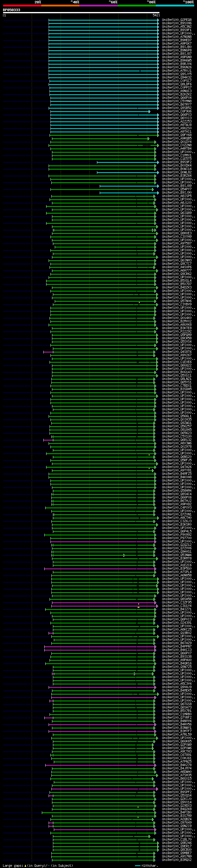The image size is (197, 868).
Task: Select label UniRef100_B6TRY7
Action: point(177,104)
